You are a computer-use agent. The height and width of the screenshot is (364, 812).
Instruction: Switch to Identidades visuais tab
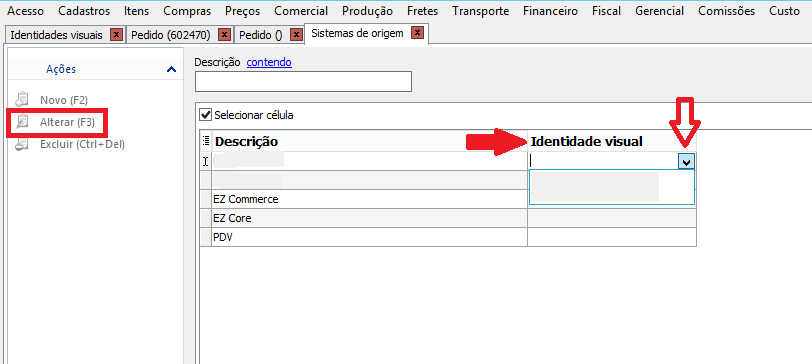click(x=56, y=35)
